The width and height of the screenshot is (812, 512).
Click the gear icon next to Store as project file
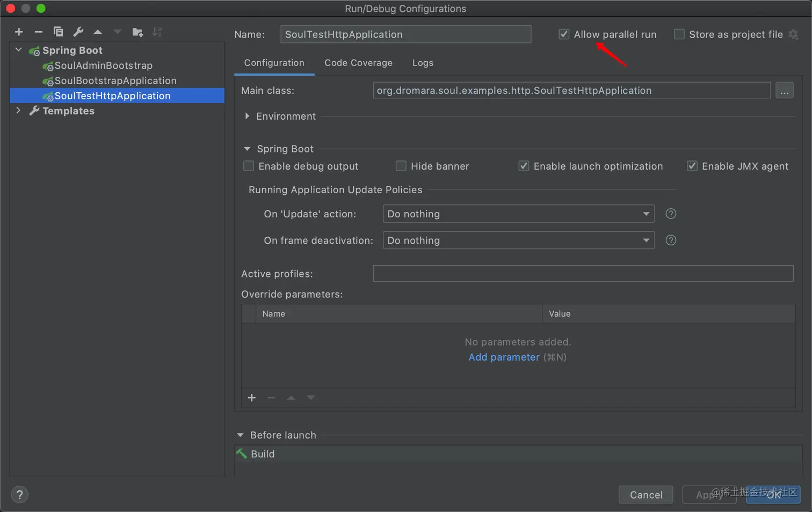793,34
